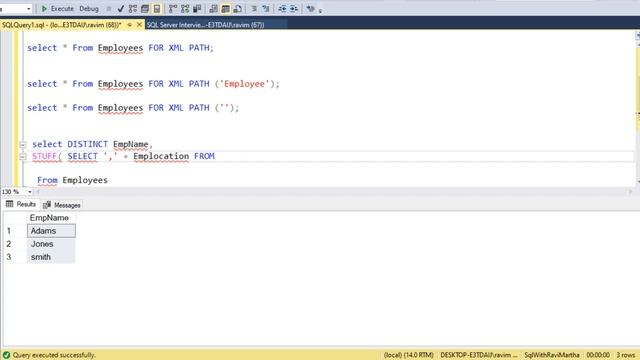The width and height of the screenshot is (640, 360).
Task: Select the Adams result cell
Action: coord(51,231)
